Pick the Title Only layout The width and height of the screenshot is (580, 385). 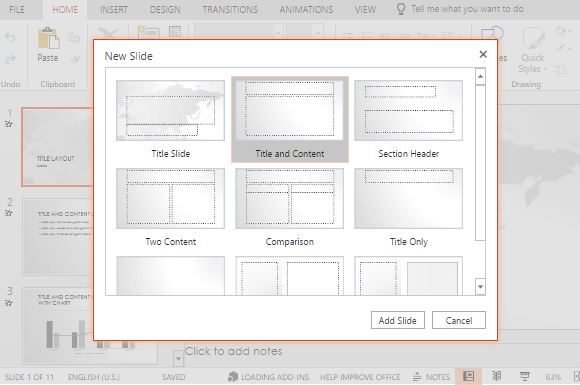coord(408,198)
